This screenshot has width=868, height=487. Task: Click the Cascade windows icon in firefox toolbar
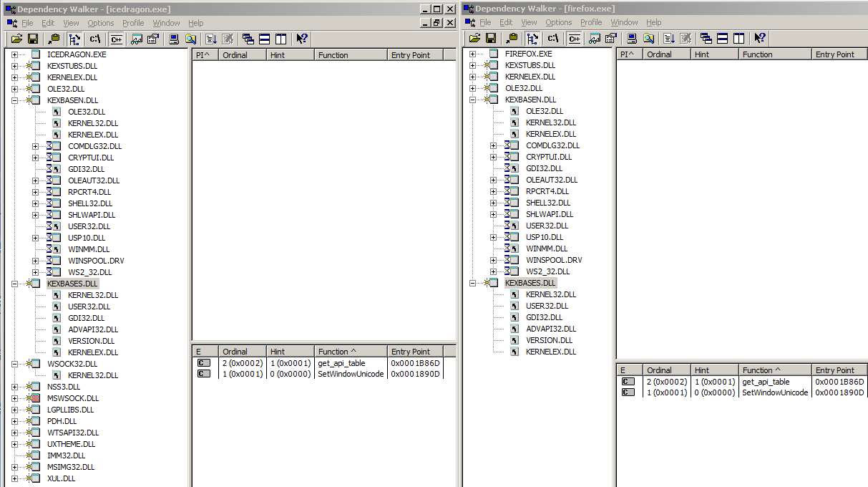coord(706,39)
